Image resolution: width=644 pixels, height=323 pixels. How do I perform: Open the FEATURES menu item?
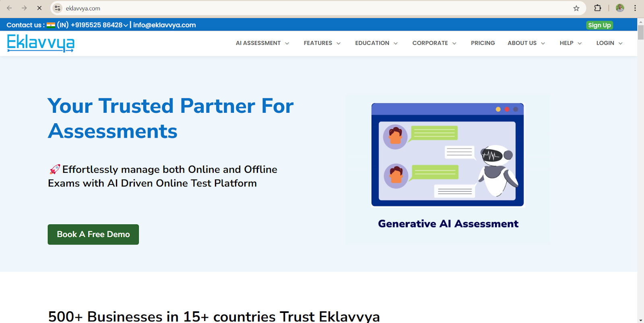click(318, 43)
